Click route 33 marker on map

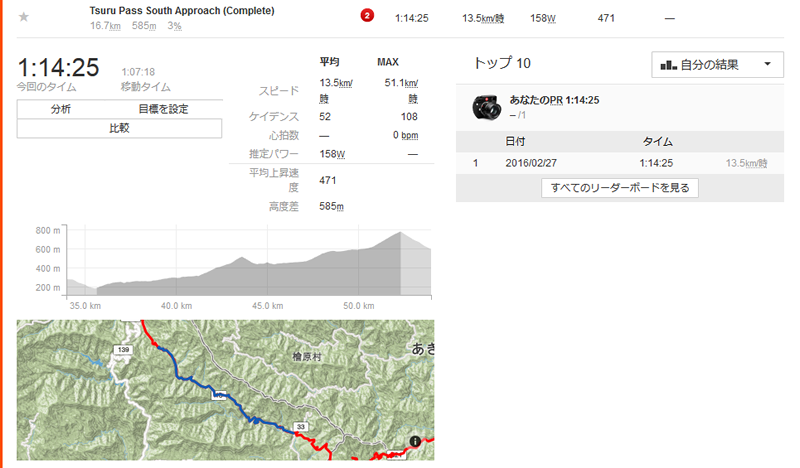point(301,427)
